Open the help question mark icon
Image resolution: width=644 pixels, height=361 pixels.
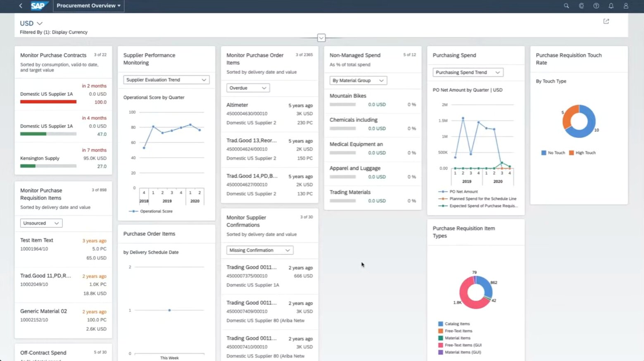pos(596,6)
